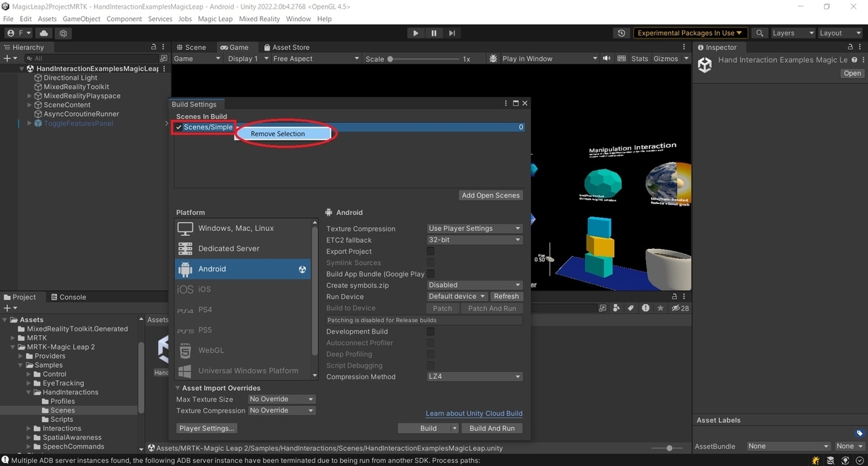Screen dimensions: 868x466
Task: Open the Free Aspect dropdown
Action: tap(315, 59)
